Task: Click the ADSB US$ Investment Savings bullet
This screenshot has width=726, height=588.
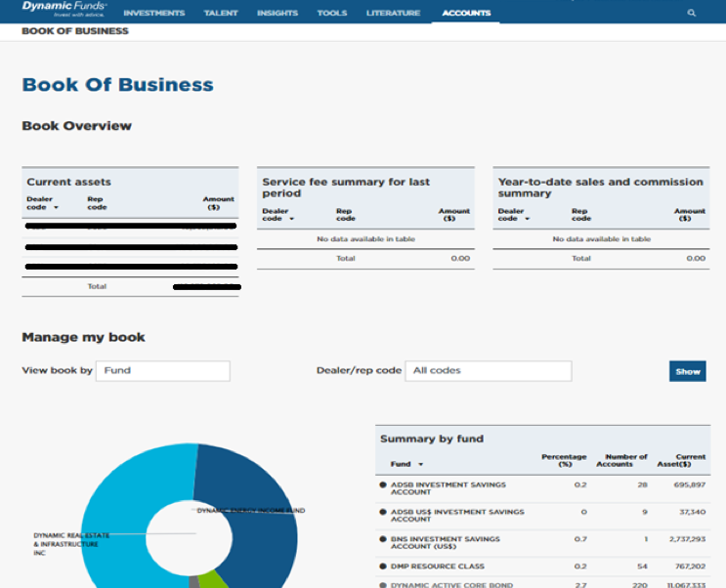Action: 382,511
